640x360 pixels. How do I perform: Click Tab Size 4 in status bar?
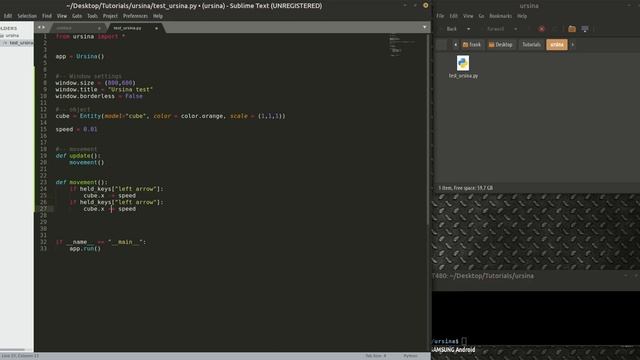(x=376, y=356)
